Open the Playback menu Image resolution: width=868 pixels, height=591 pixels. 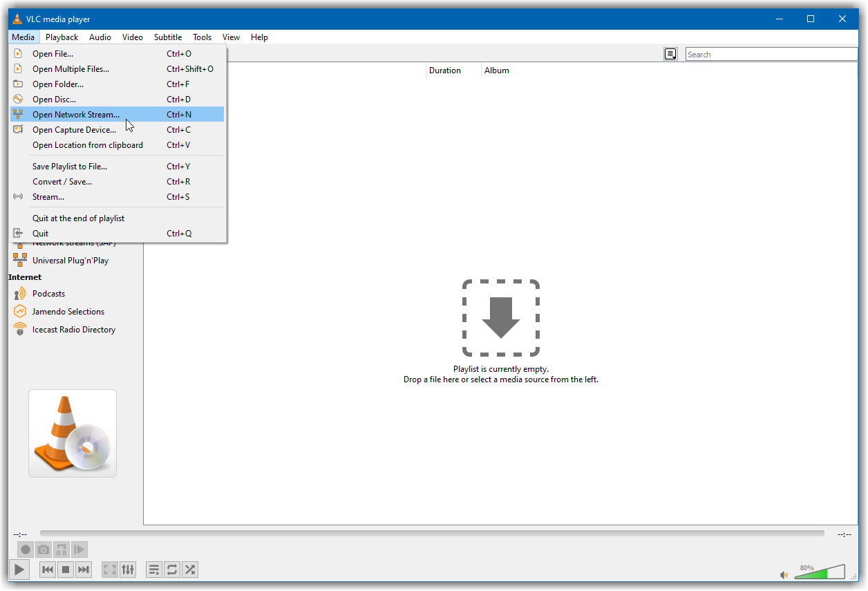pyautogui.click(x=62, y=37)
